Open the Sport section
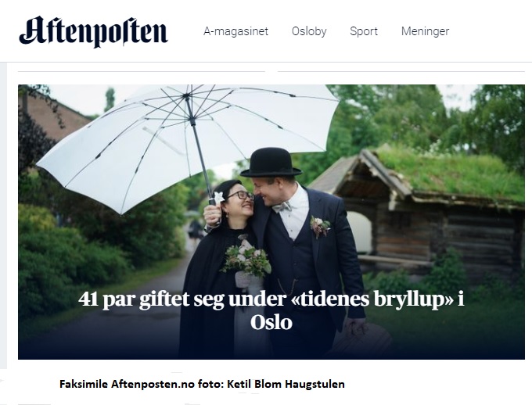Screen dimensions: 532x405 click(x=364, y=31)
